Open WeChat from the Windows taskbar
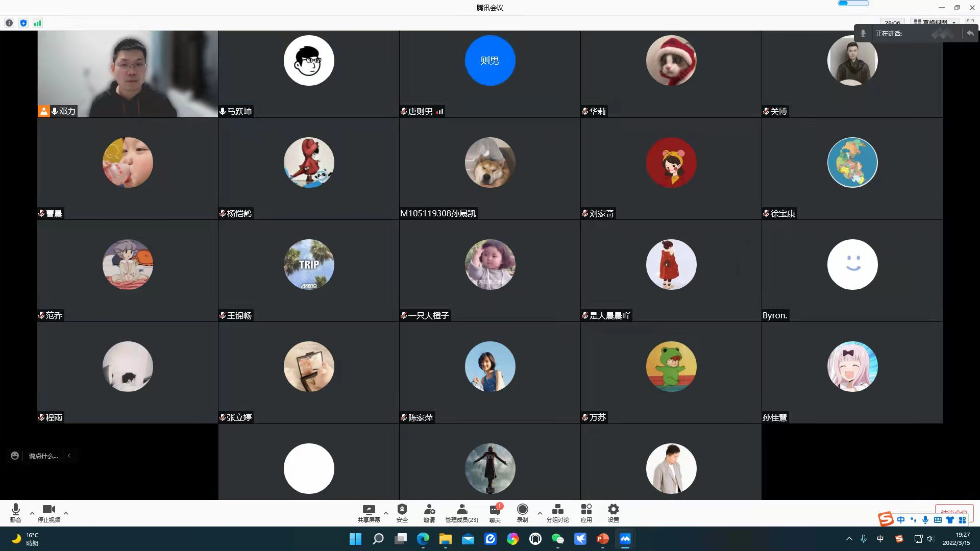 pyautogui.click(x=557, y=539)
